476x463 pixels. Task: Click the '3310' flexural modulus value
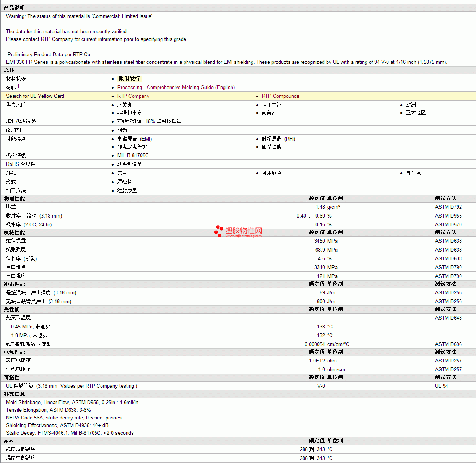320,267
